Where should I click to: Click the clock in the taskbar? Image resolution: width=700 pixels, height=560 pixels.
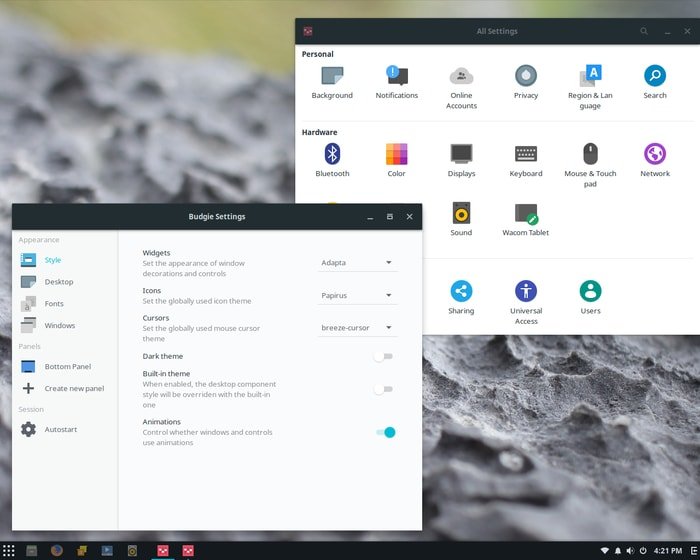tap(667, 551)
